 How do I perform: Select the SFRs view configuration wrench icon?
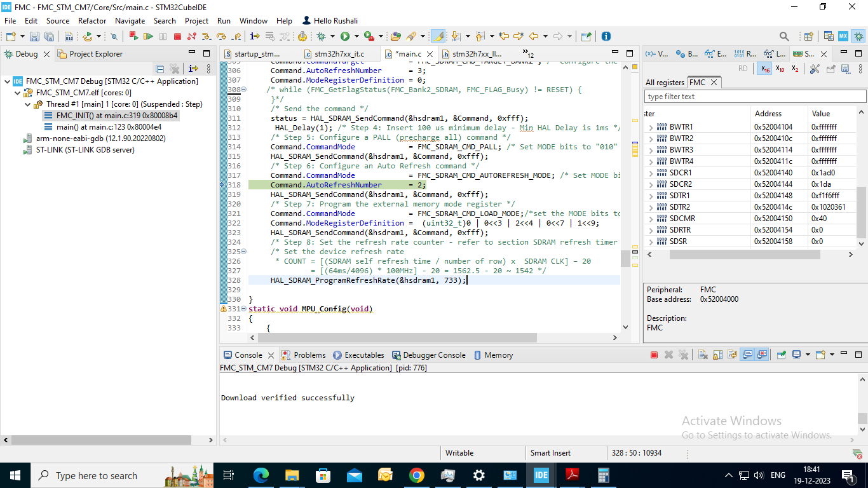815,69
